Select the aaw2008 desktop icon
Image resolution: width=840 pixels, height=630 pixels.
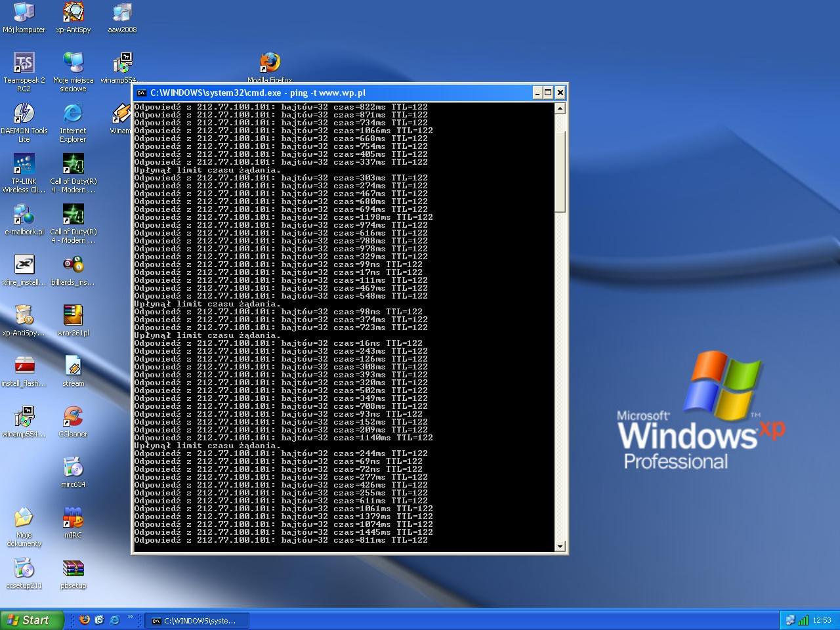[122, 17]
